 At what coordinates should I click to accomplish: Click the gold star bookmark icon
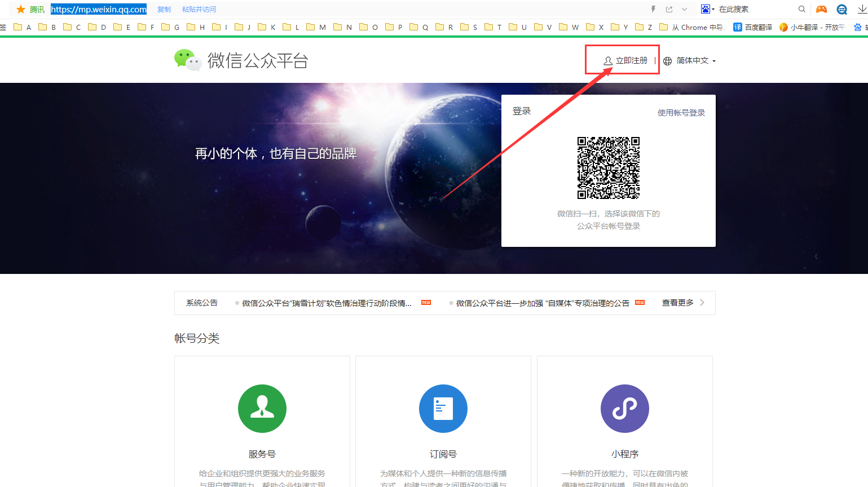(21, 9)
